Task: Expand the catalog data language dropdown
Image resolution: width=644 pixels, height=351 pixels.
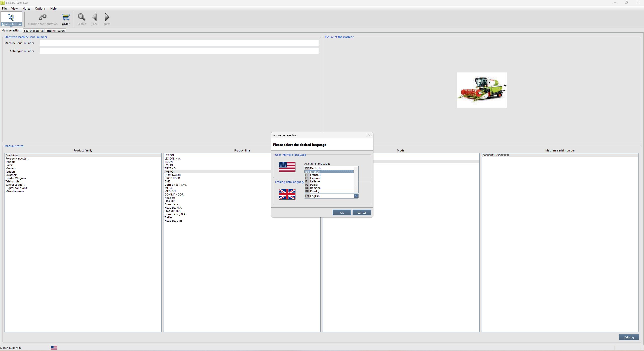Action: 356,196
